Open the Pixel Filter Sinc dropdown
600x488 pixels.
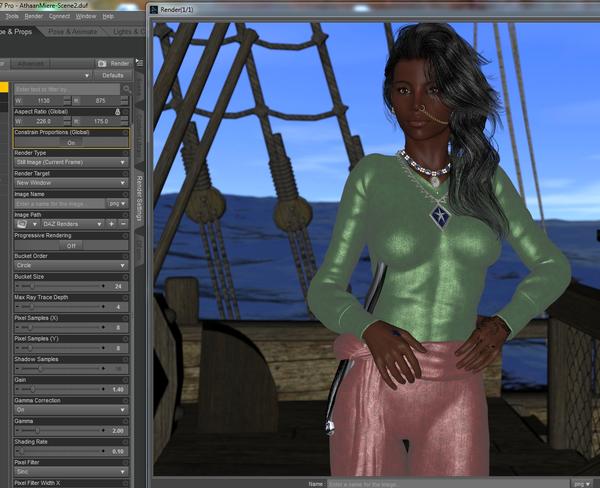pyautogui.click(x=71, y=472)
